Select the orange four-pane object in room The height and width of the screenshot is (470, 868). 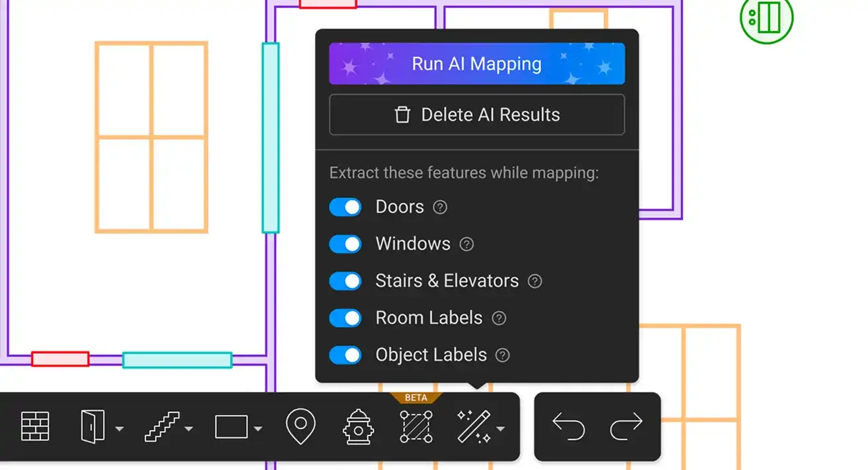152,138
